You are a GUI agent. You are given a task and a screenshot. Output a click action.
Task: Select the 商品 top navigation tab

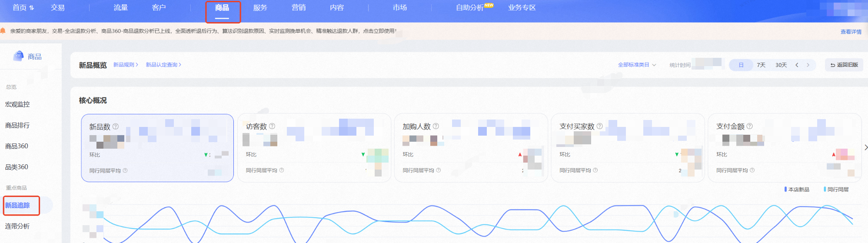(x=222, y=8)
